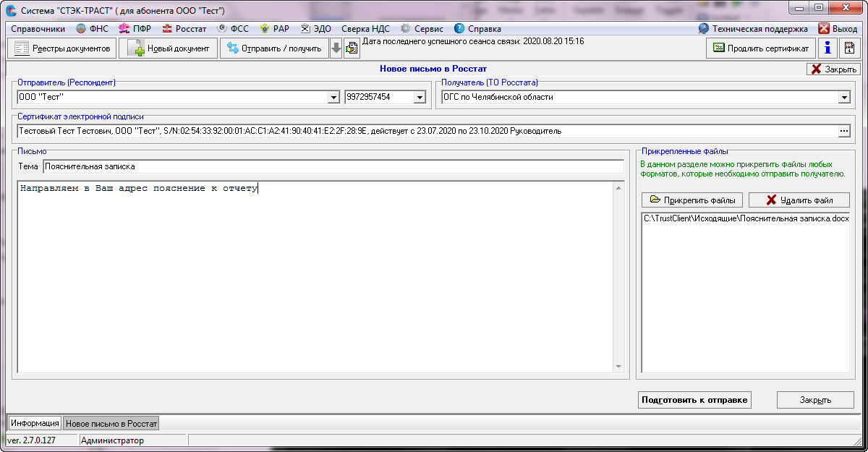The image size is (868, 452).
Task: Click Удалить файл button
Action: coord(799,200)
